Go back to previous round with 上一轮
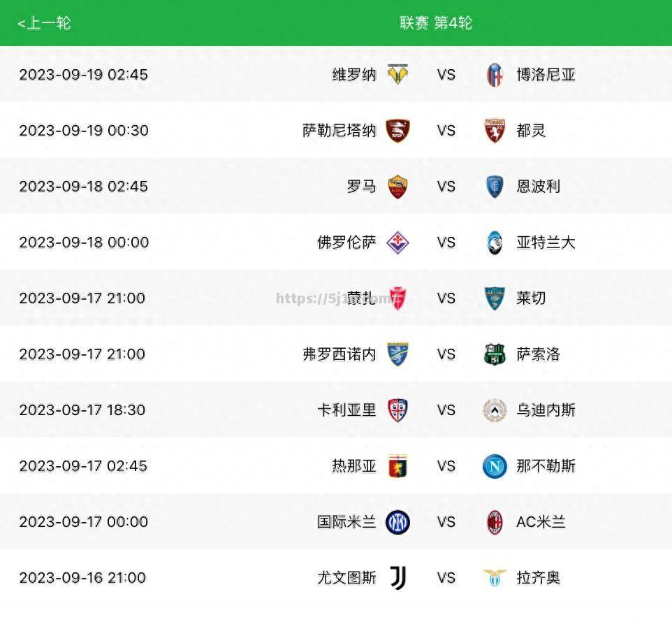The height and width of the screenshot is (622, 672). [x=44, y=23]
